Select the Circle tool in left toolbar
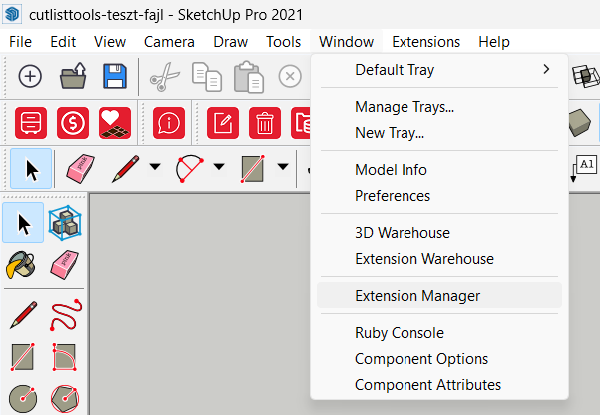 click(x=24, y=399)
